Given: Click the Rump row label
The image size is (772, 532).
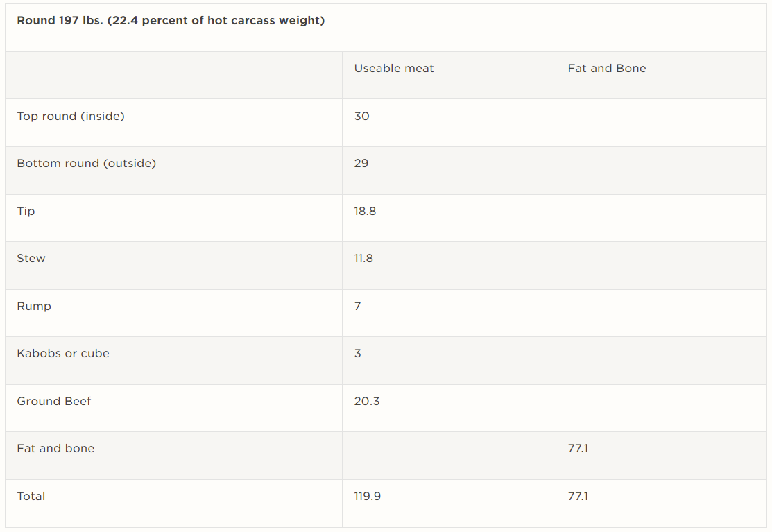Looking at the screenshot, I should 34,307.
